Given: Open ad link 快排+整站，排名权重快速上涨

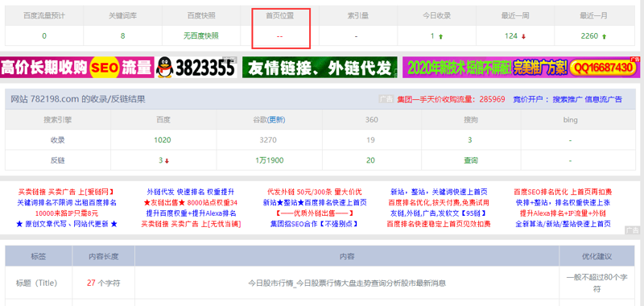Looking at the screenshot, I should click(x=563, y=202).
